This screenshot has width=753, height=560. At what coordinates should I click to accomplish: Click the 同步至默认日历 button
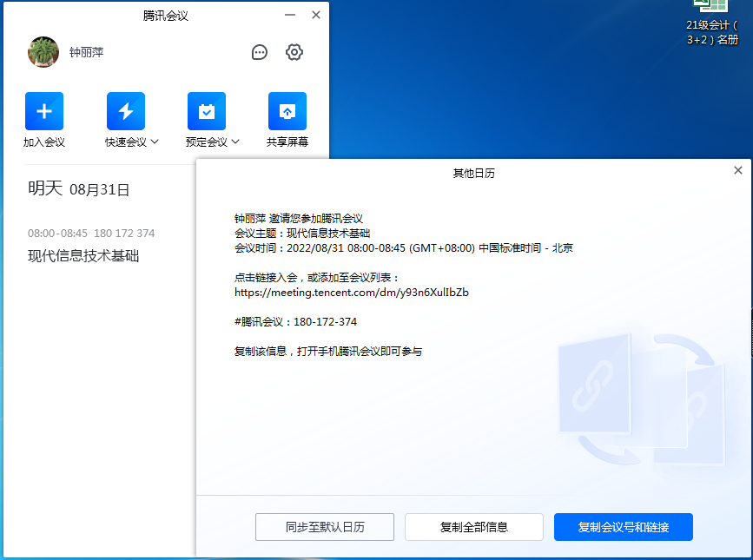click(325, 527)
